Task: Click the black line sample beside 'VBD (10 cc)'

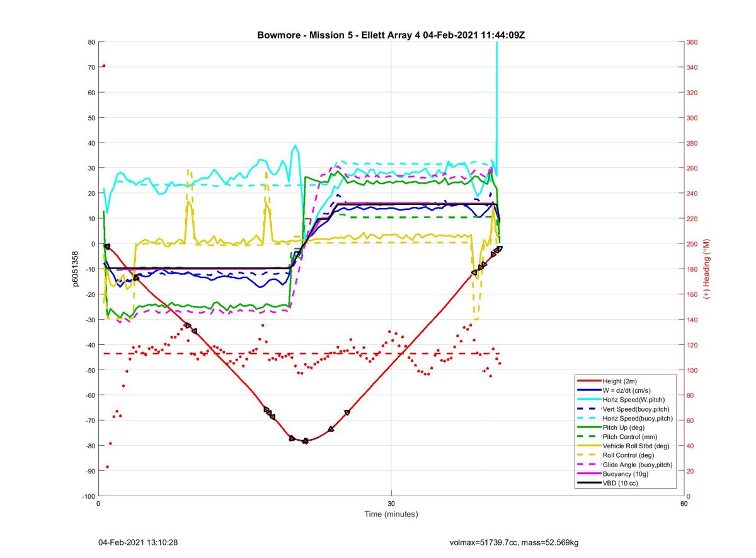Action: [588, 483]
